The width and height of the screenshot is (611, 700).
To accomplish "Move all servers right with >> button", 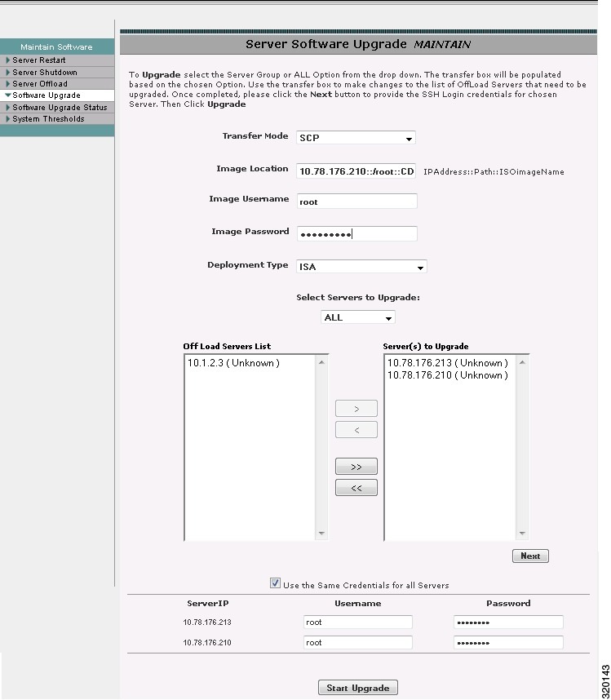I will 356,467.
